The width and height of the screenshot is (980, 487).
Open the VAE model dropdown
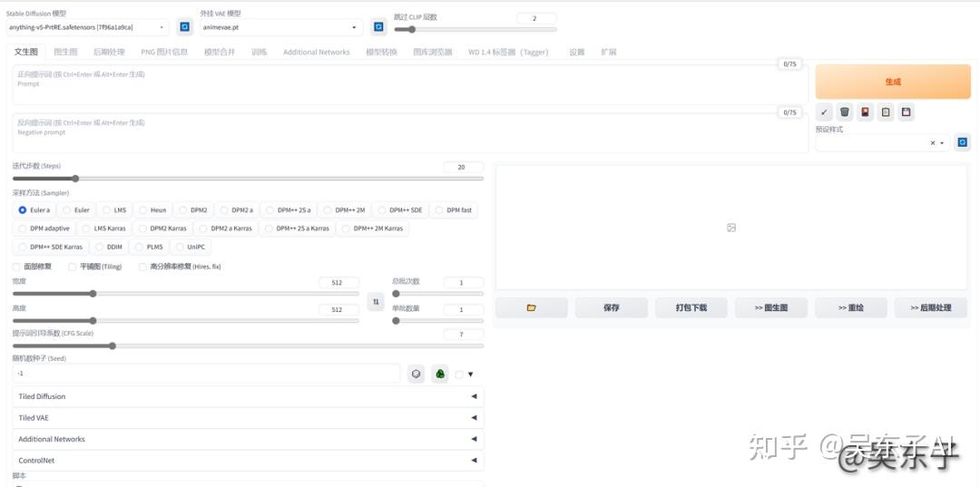pyautogui.click(x=282, y=27)
